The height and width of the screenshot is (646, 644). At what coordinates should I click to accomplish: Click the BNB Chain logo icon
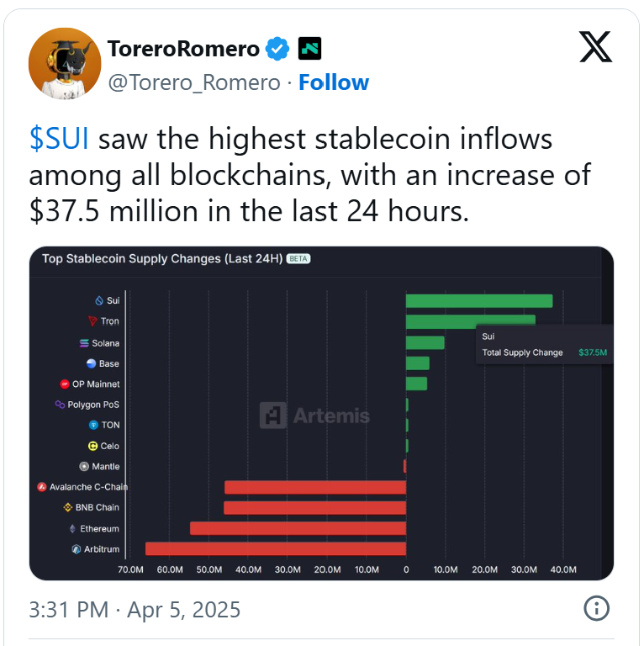point(68,507)
